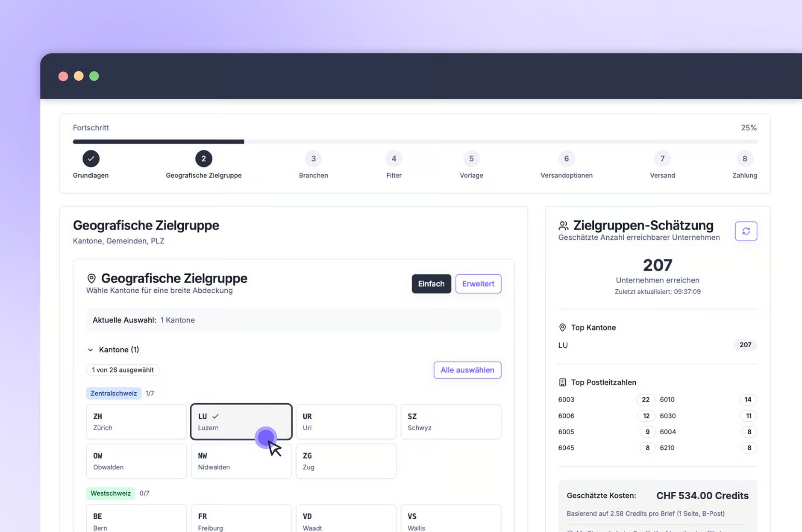The image size is (802, 532).
Task: Select the BE Bern canton card
Action: coord(136,519)
